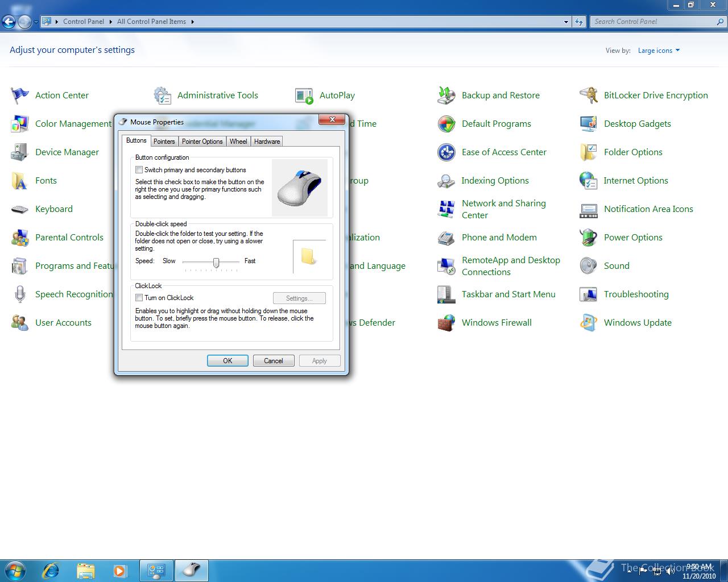Open BitLocker Drive Encryption keys icon
This screenshot has height=582, width=728.
tap(589, 95)
